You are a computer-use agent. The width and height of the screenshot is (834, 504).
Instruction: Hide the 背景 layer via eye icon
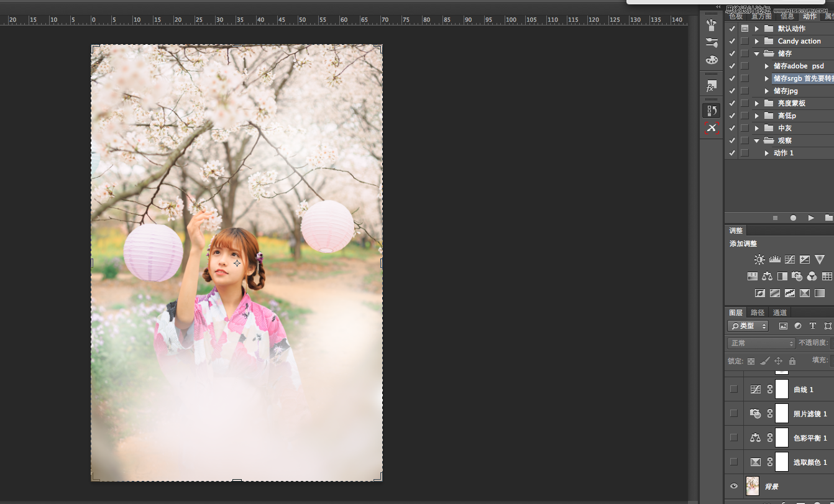734,486
